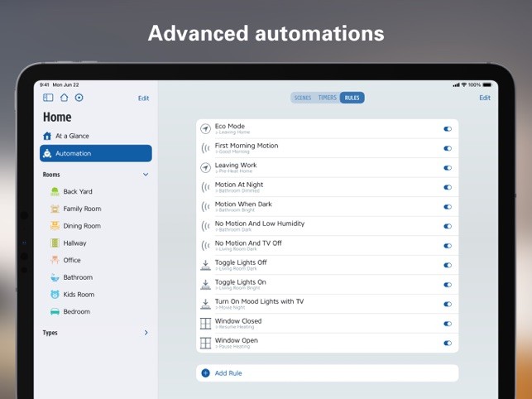532x399 pixels.
Task: Turn off the Window Open rule switch
Action: coord(448,344)
